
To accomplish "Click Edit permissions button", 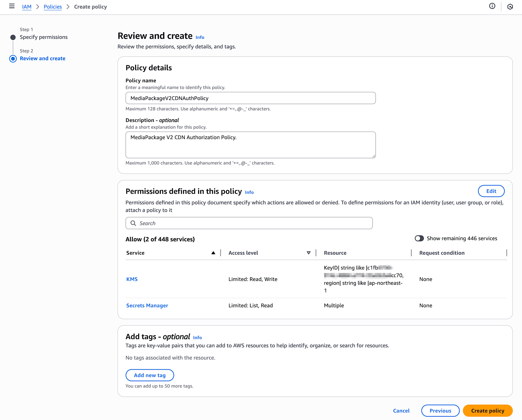I will pos(491,191).
